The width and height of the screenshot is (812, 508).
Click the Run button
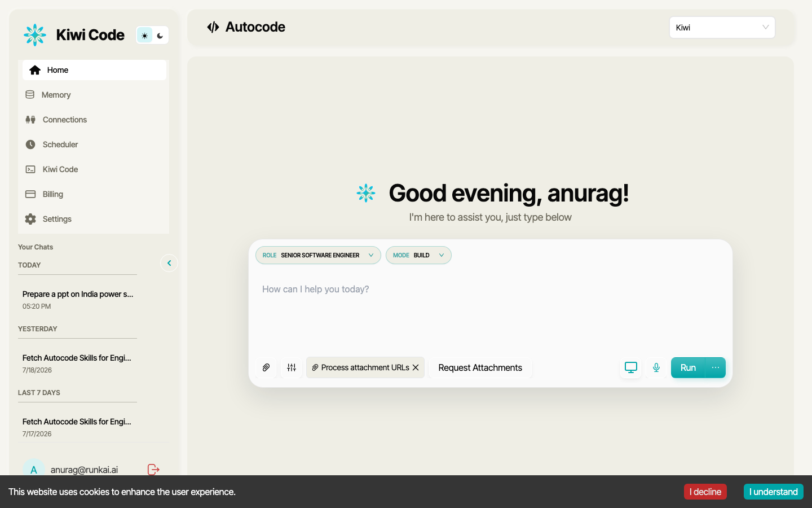click(x=688, y=367)
